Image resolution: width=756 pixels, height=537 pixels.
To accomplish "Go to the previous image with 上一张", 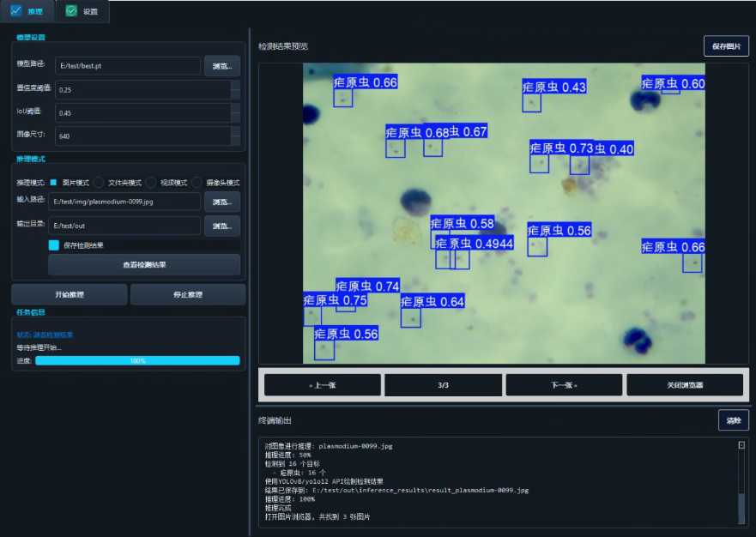I will 323,385.
